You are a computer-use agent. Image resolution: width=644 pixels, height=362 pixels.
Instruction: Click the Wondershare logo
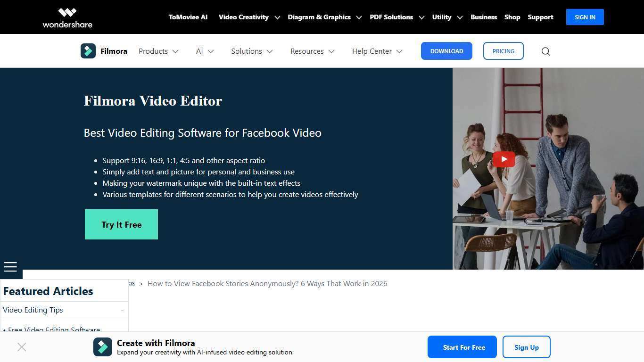[x=67, y=17]
